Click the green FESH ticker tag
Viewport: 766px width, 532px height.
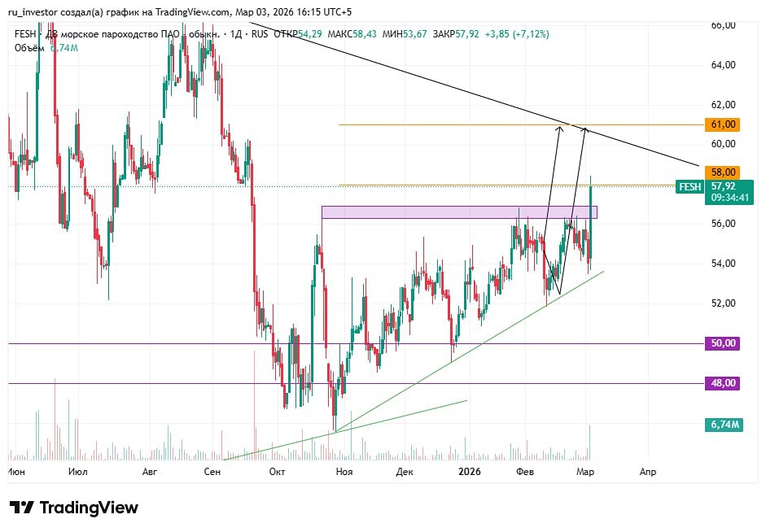click(689, 187)
